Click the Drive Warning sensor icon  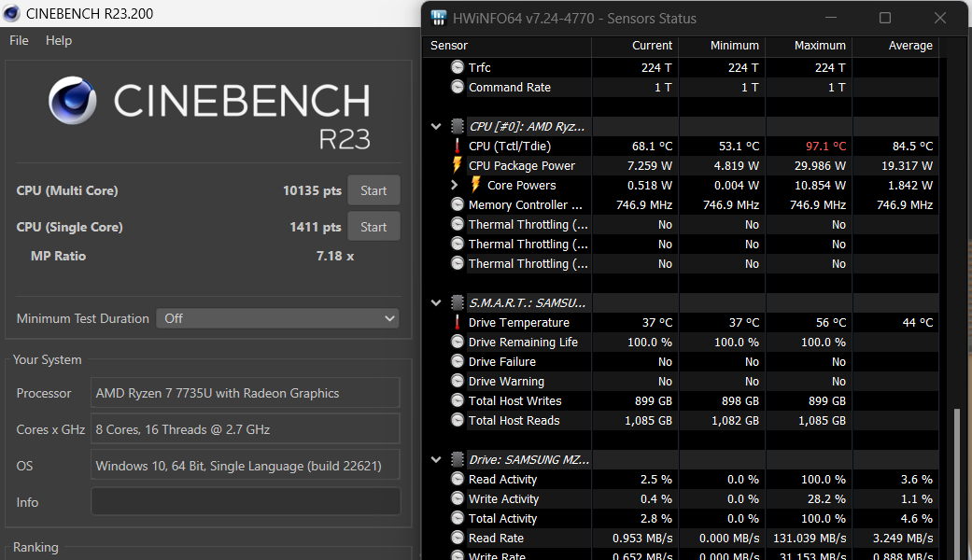[x=458, y=381]
